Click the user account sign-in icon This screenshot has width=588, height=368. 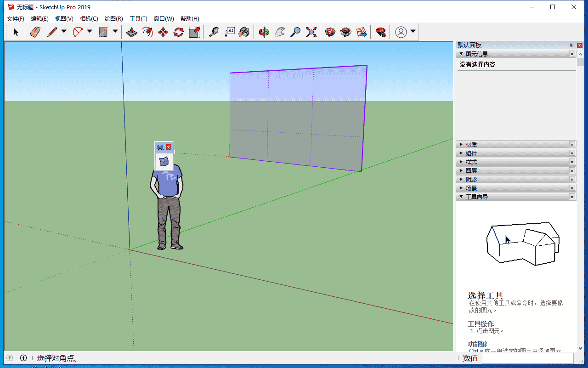click(401, 32)
